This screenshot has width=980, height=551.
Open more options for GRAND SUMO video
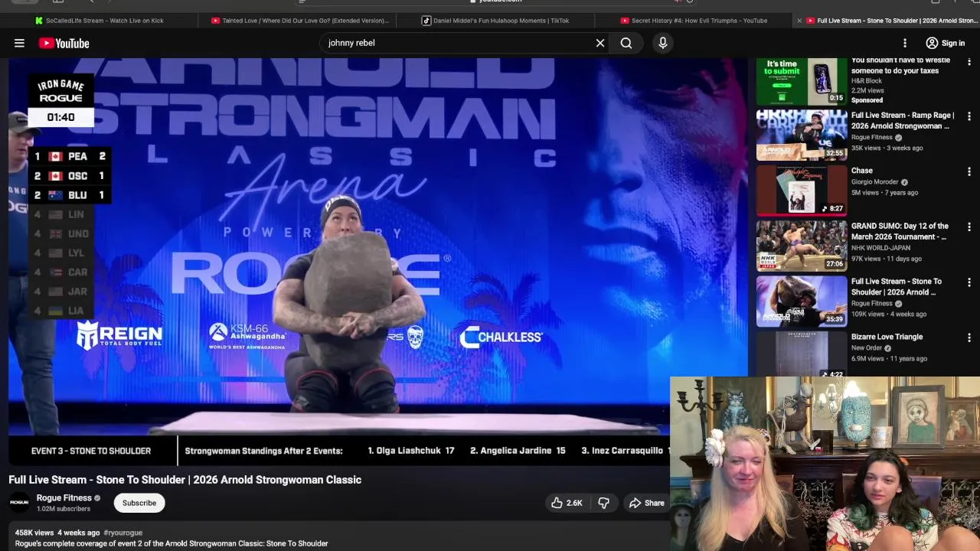pyautogui.click(x=969, y=227)
